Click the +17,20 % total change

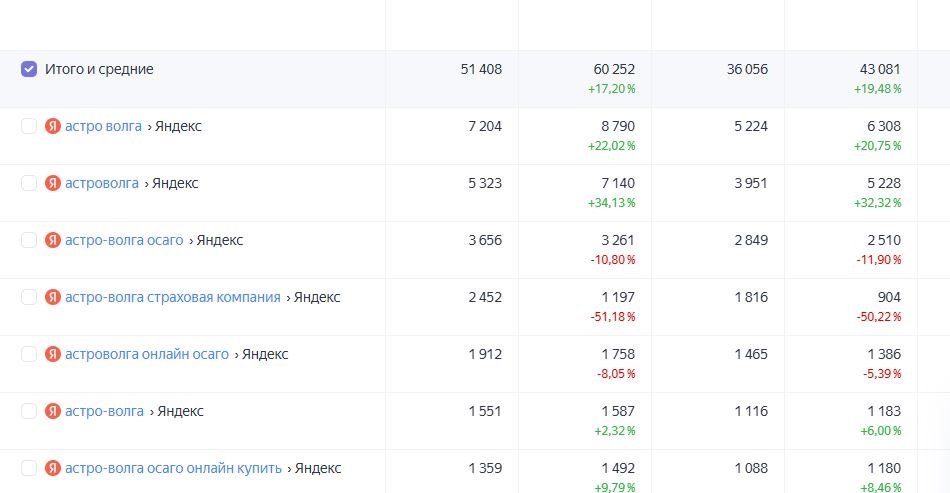coord(611,88)
